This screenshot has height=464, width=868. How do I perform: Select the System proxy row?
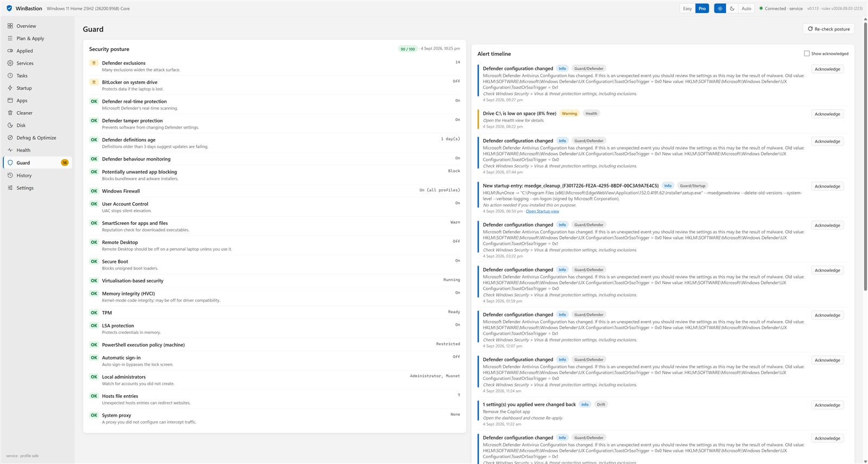pos(275,418)
